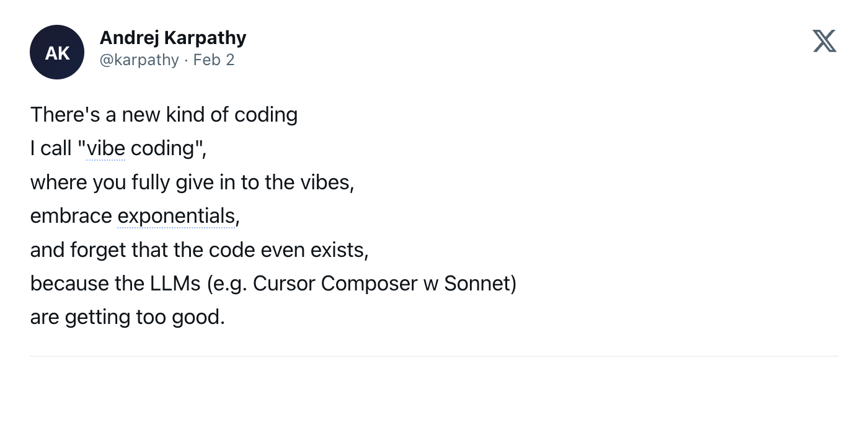The width and height of the screenshot is (868, 422).
Task: Open Andrej Karpathy's profile name link
Action: click(173, 38)
